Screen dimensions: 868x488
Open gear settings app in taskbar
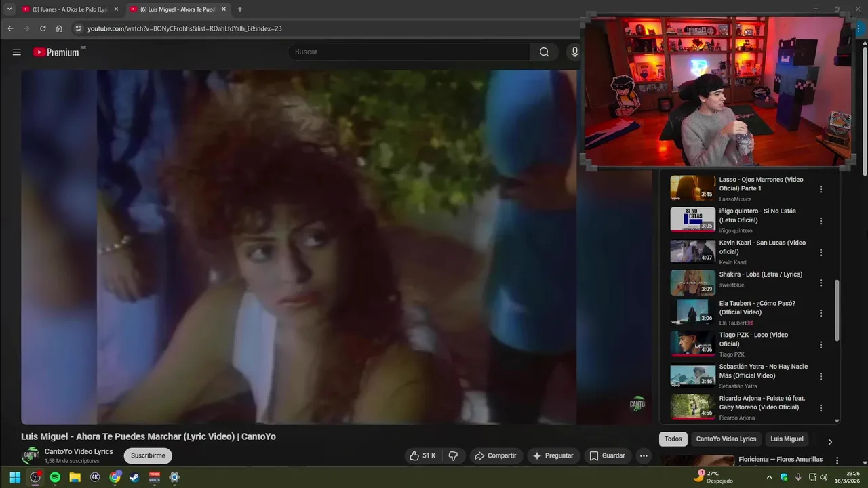coord(174,477)
